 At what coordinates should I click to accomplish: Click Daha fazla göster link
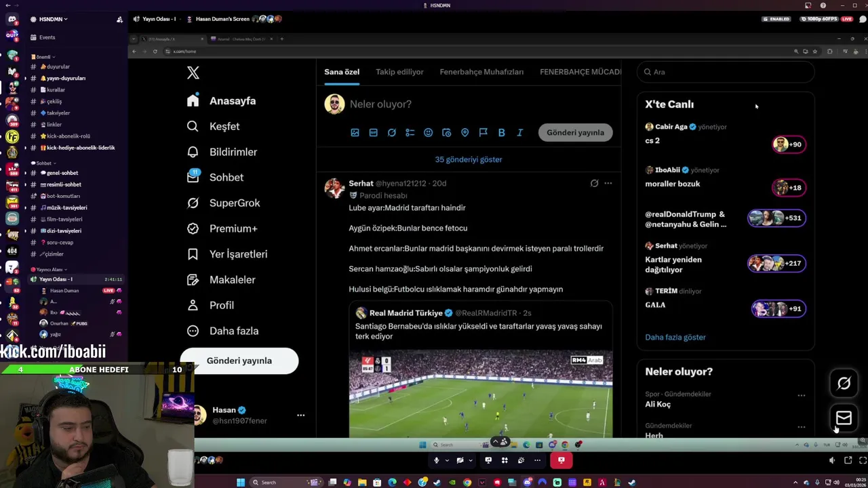pyautogui.click(x=675, y=338)
